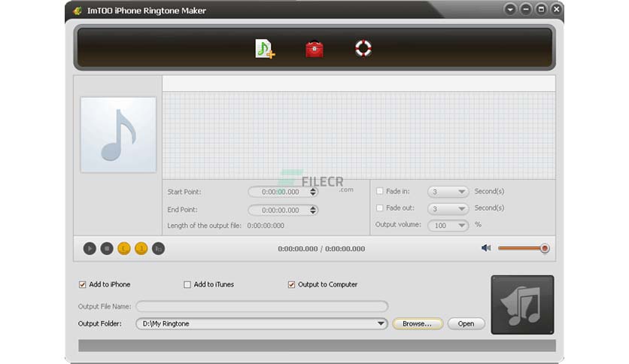The image size is (629, 364).
Task: Toggle the Output to Computer checkbox
Action: 291,284
